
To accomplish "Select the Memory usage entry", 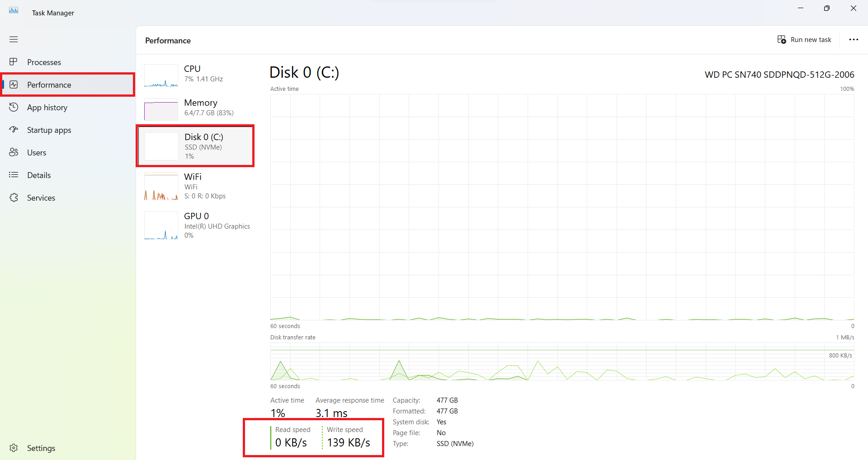I will pos(201,108).
